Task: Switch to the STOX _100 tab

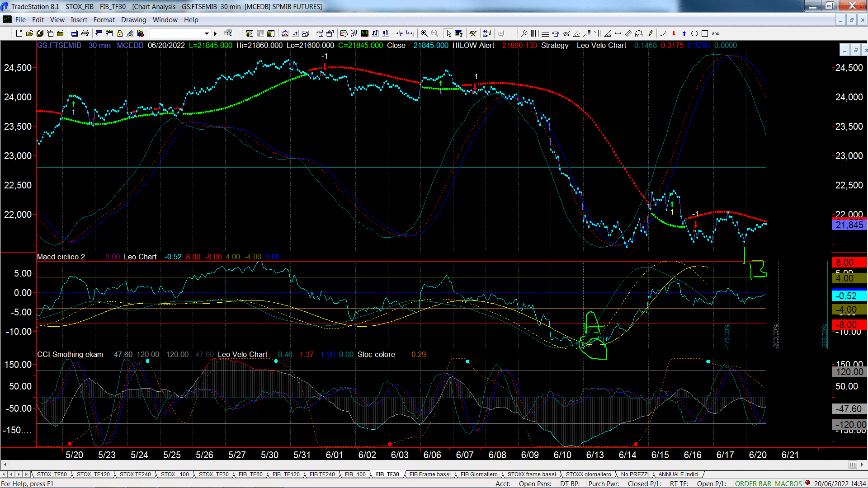Action: tap(175, 474)
